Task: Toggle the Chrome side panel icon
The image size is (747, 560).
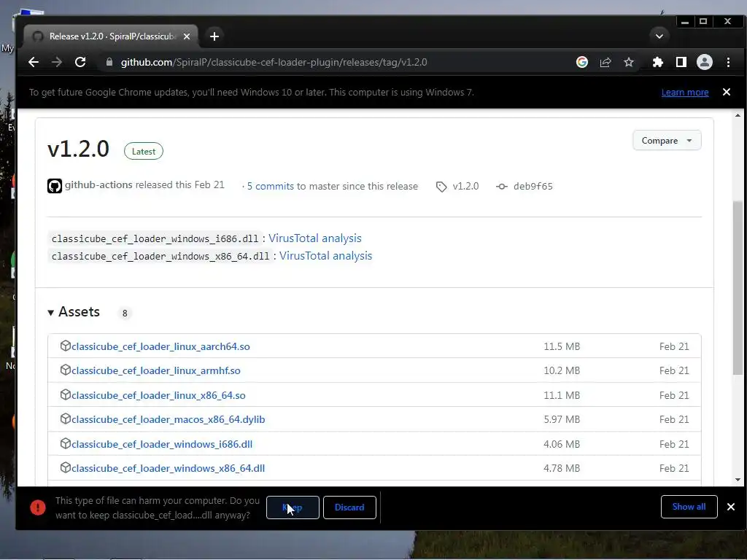Action: point(681,62)
